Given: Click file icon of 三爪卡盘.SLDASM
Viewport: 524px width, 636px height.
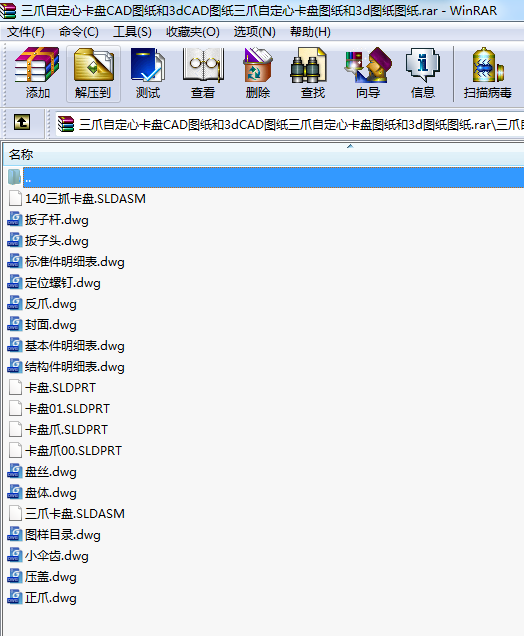Looking at the screenshot, I should 15,514.
